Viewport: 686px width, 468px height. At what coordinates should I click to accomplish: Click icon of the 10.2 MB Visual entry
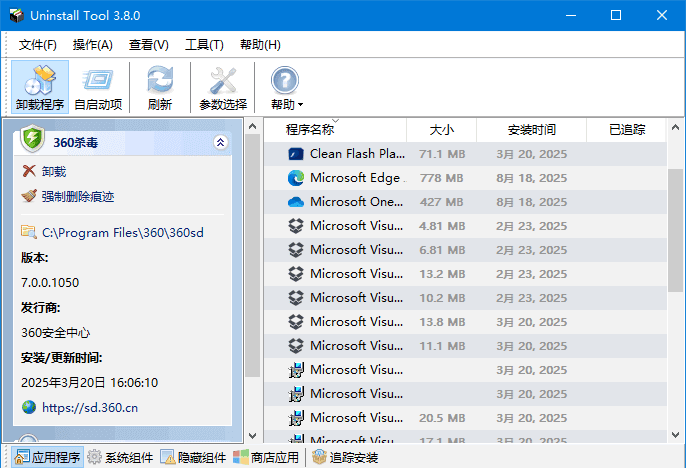point(296,298)
